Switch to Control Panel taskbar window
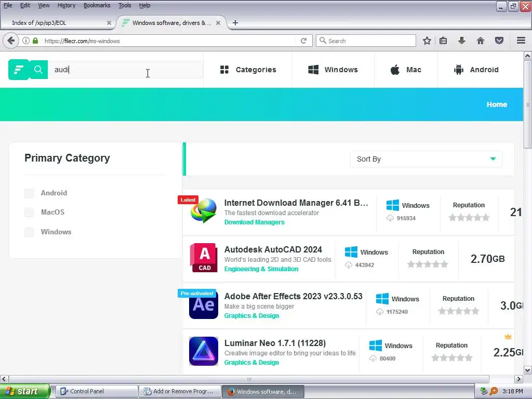The height and width of the screenshot is (399, 532). coord(97,391)
